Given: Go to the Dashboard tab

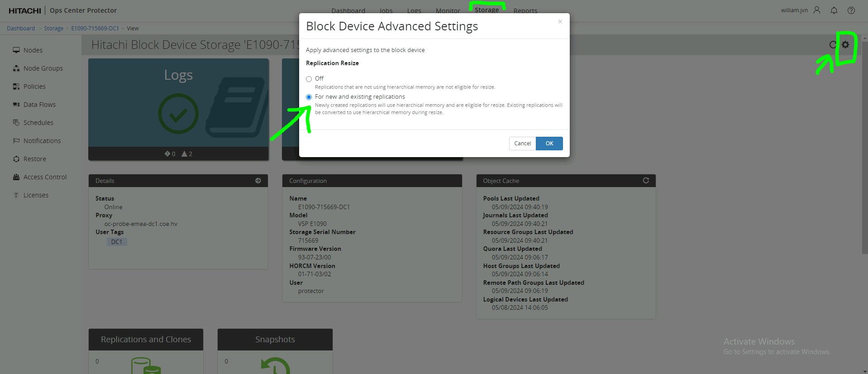Looking at the screenshot, I should point(348,10).
